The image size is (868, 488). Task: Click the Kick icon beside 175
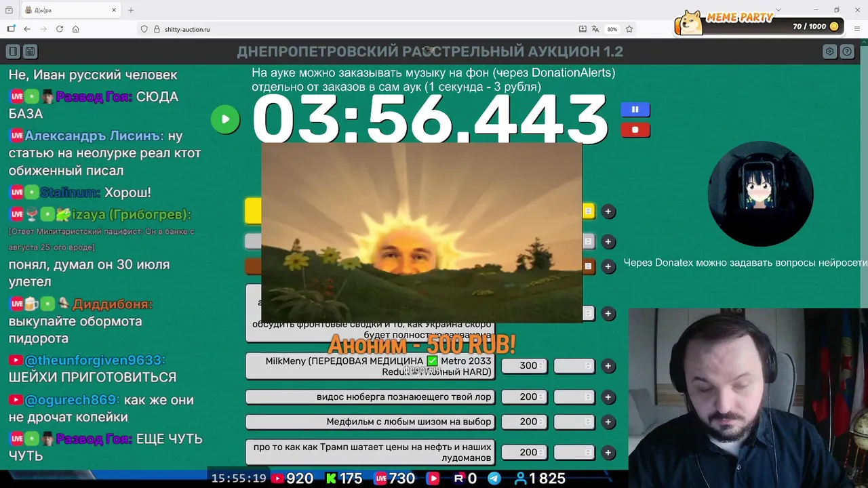click(x=331, y=479)
